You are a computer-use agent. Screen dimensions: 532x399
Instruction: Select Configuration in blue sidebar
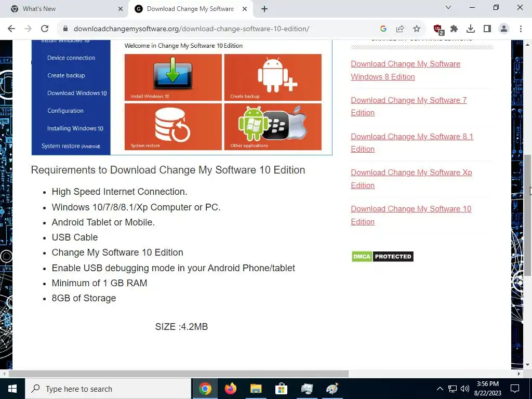tap(65, 111)
